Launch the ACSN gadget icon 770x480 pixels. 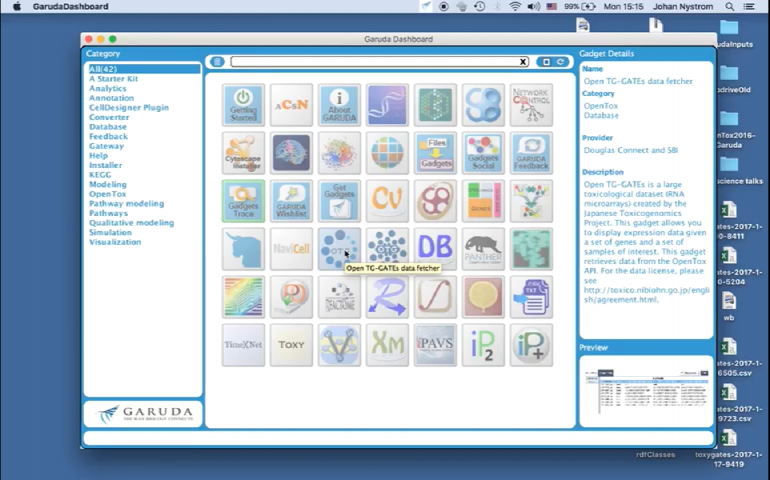tap(291, 105)
